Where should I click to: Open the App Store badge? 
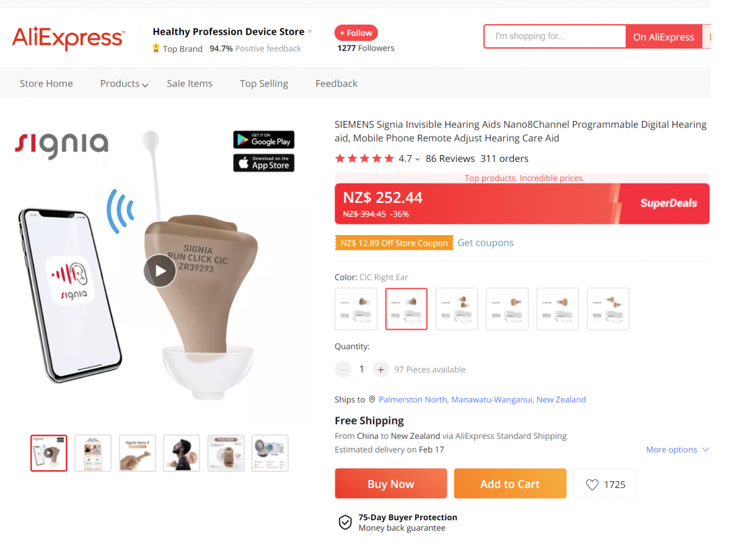click(264, 163)
